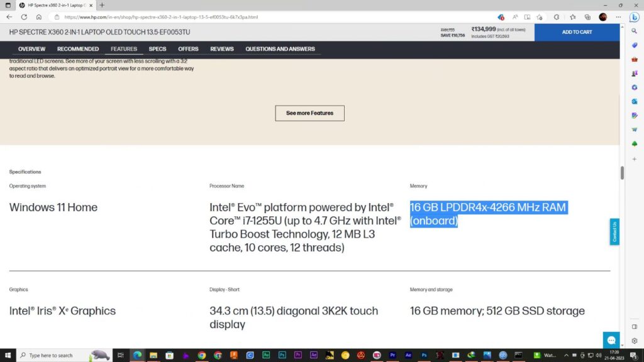
Task: Click the Intel Iris Xe Graphics text
Action: pos(62,310)
